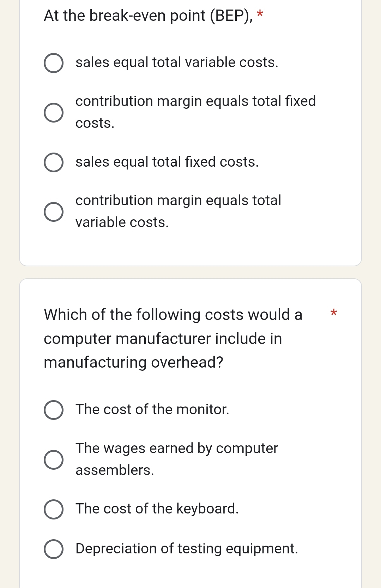Viewport: 381px width, 588px height.
Task: Click the manufacturing overhead question title text
Action: 173,338
